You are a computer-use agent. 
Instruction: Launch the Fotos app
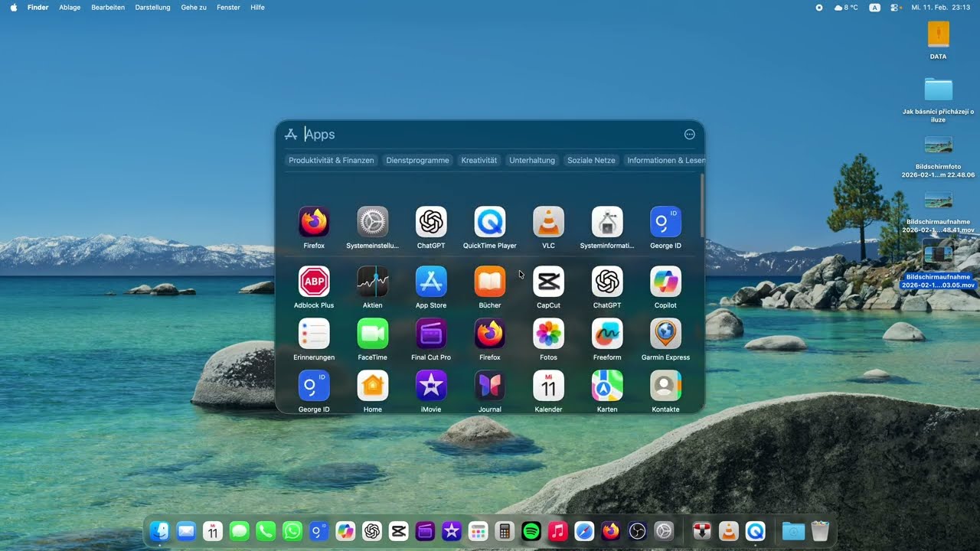pyautogui.click(x=548, y=334)
